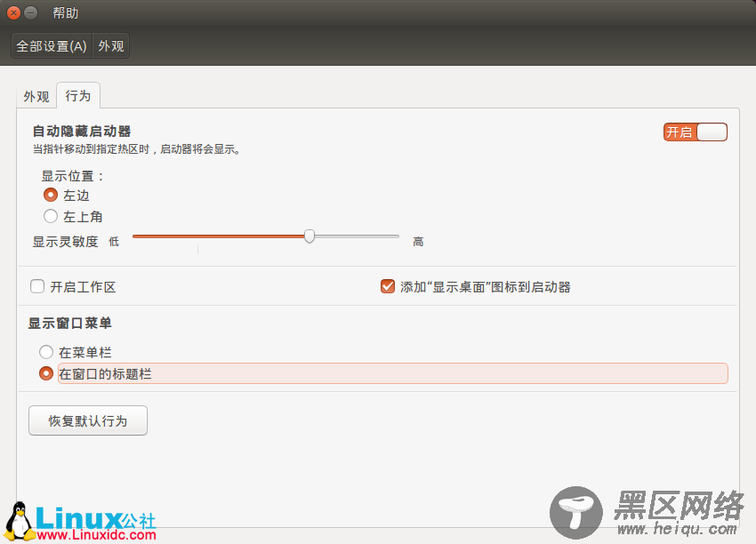Click the 低 label beside the slider
This screenshot has height=544, width=756.
point(114,242)
